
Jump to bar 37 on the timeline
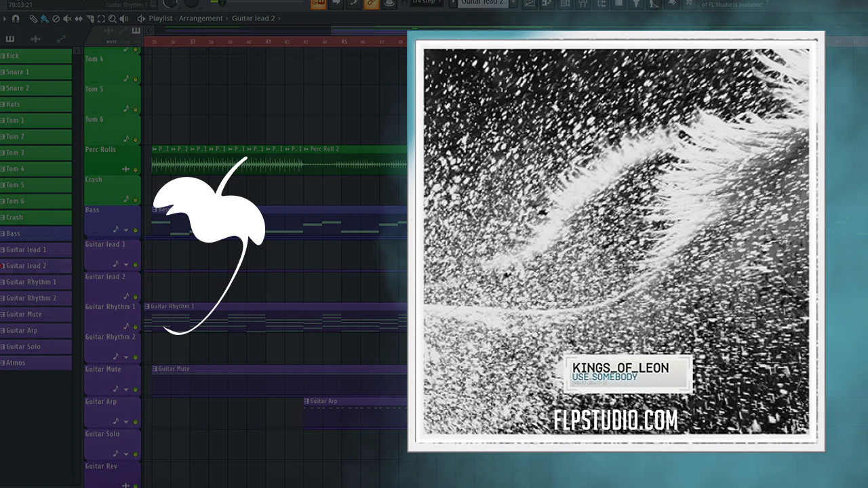pyautogui.click(x=193, y=42)
